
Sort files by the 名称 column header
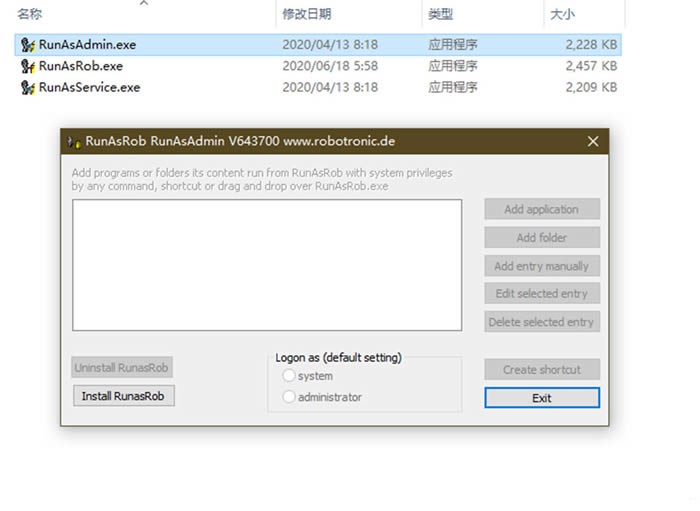click(29, 14)
